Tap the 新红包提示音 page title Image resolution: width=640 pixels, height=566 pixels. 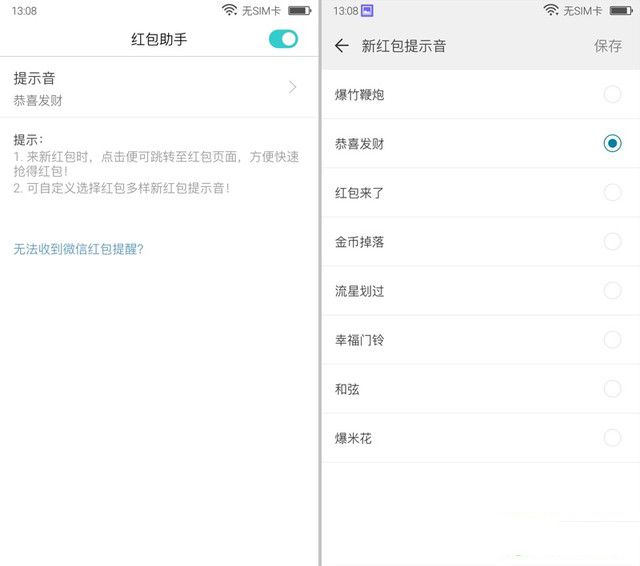coord(403,46)
